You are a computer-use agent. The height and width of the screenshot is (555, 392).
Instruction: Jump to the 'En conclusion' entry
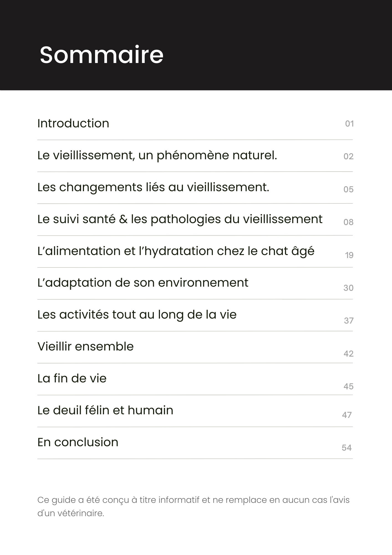(x=78, y=442)
